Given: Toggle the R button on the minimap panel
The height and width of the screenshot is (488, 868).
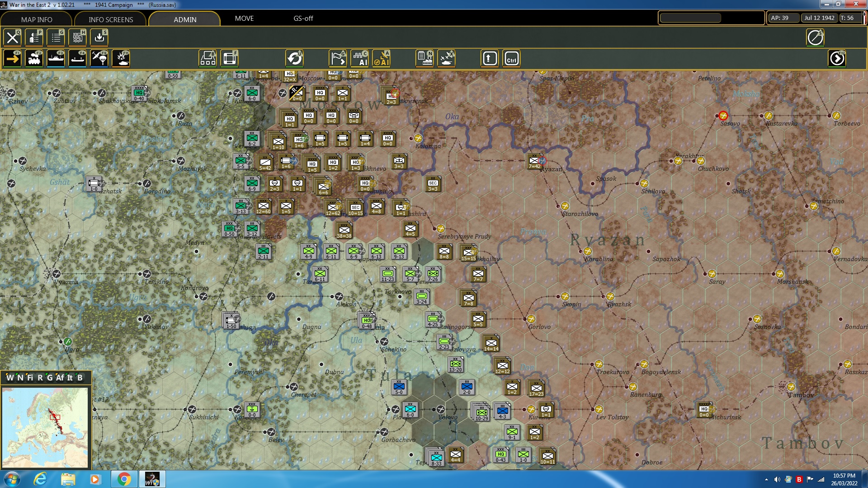Looking at the screenshot, I should click(x=40, y=378).
